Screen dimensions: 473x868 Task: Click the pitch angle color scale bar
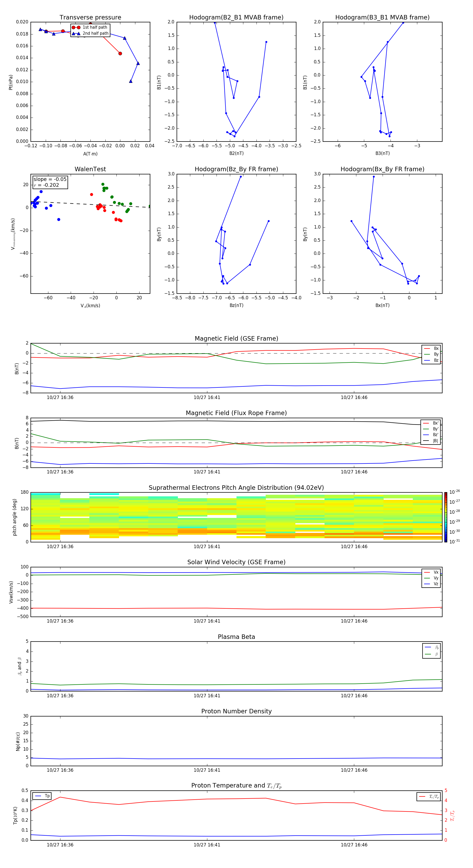446,517
